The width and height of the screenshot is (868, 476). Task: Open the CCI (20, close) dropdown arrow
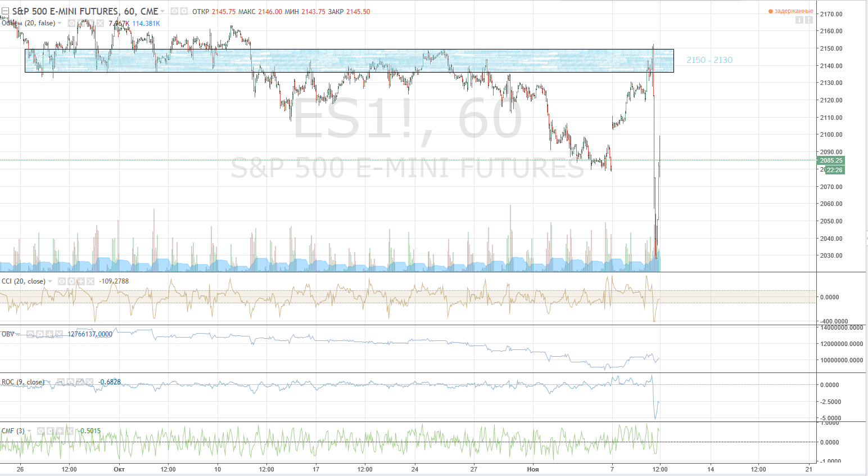pyautogui.click(x=51, y=281)
